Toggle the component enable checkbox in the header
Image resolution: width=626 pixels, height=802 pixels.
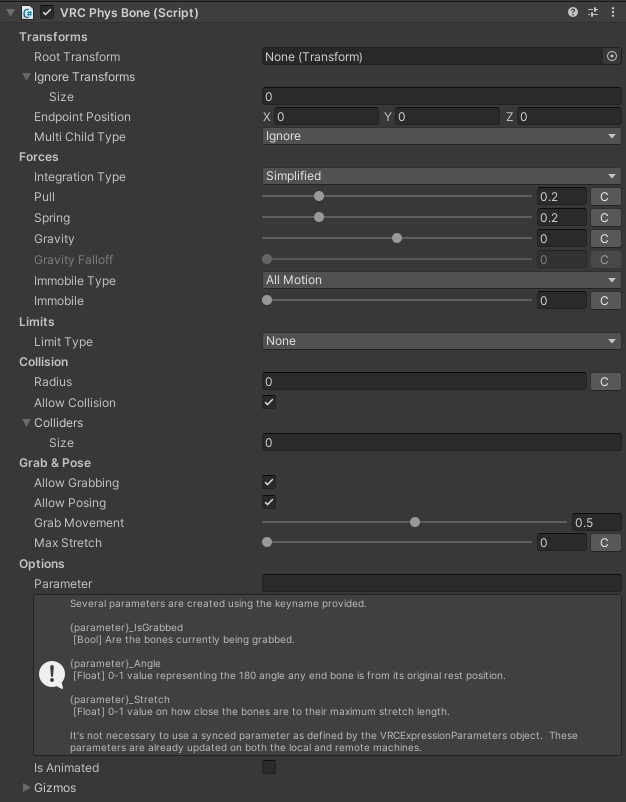pos(47,12)
